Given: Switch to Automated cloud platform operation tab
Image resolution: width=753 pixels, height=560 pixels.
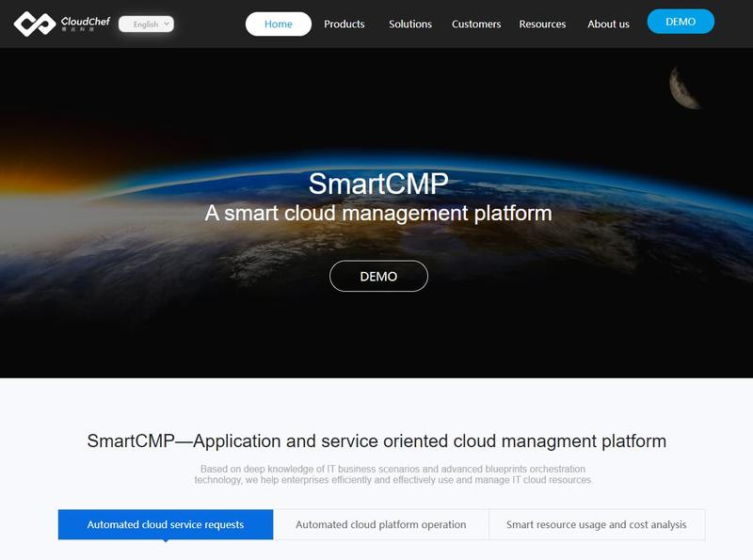Looking at the screenshot, I should 381,524.
